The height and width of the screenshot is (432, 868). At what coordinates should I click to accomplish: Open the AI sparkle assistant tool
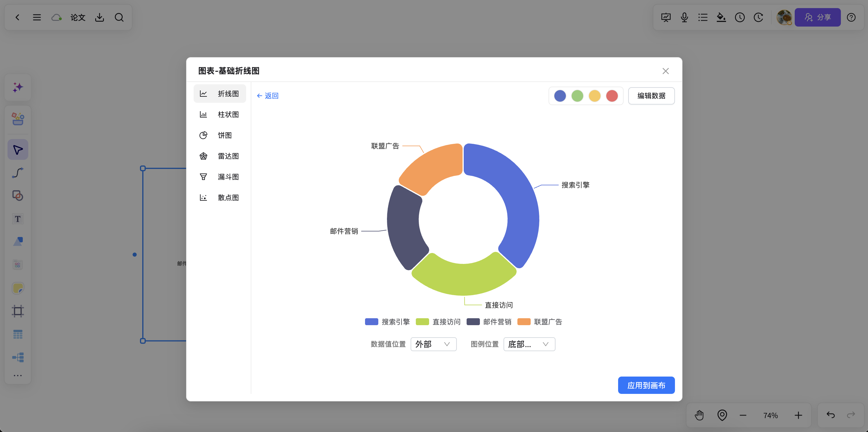pyautogui.click(x=18, y=87)
